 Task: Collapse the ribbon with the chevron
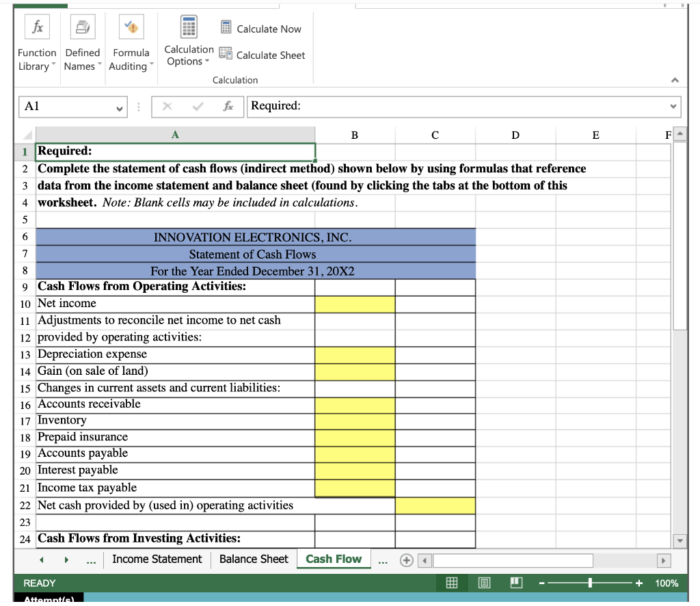675,80
